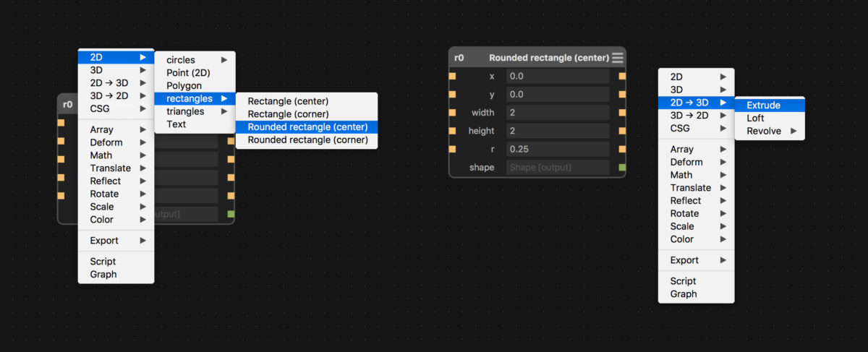Click the height output port on Rounded rectangle node
Image resolution: width=868 pixels, height=352 pixels.
[622, 131]
